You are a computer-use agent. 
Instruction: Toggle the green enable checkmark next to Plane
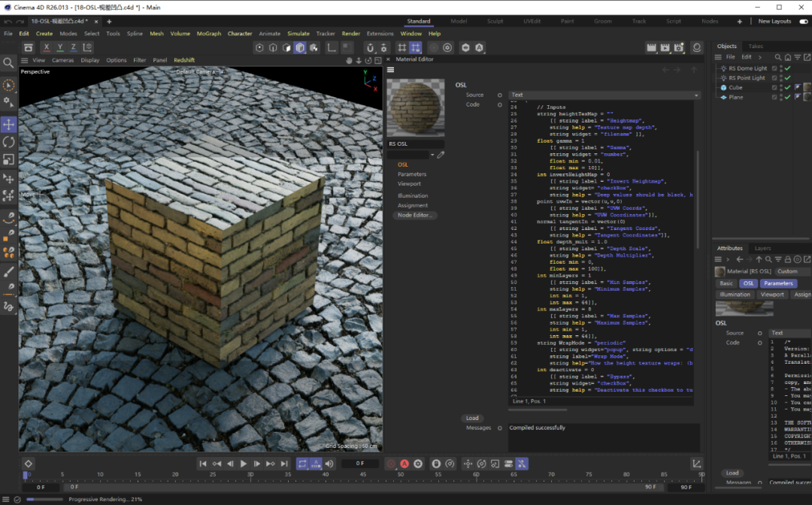point(787,97)
